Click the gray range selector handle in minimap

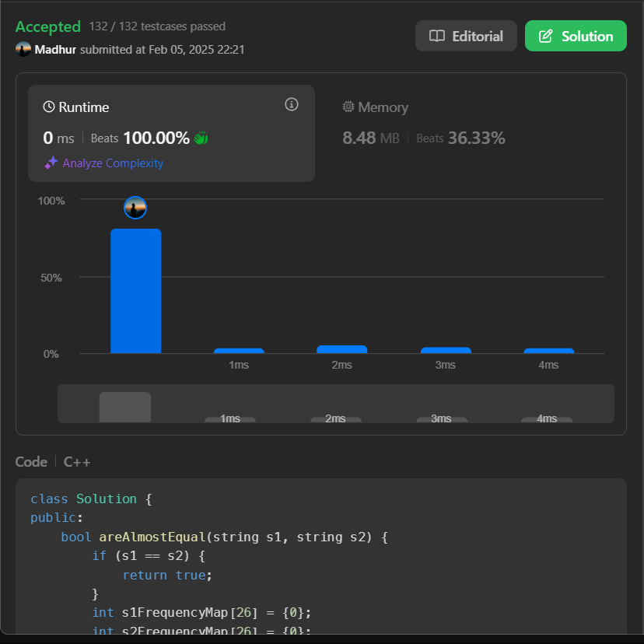[x=125, y=407]
